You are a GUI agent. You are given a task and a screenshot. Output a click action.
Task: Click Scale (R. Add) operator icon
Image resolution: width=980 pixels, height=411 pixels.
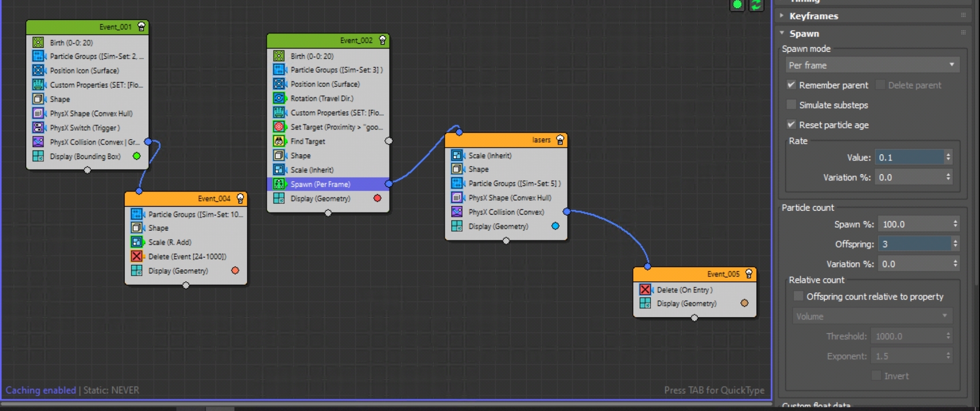click(x=137, y=242)
